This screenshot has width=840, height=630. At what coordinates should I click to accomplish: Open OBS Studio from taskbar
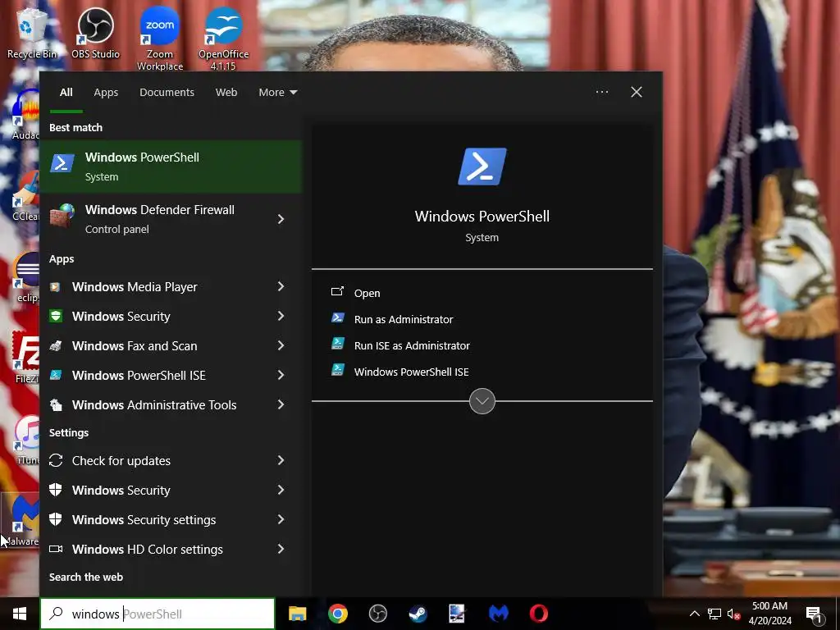(377, 614)
